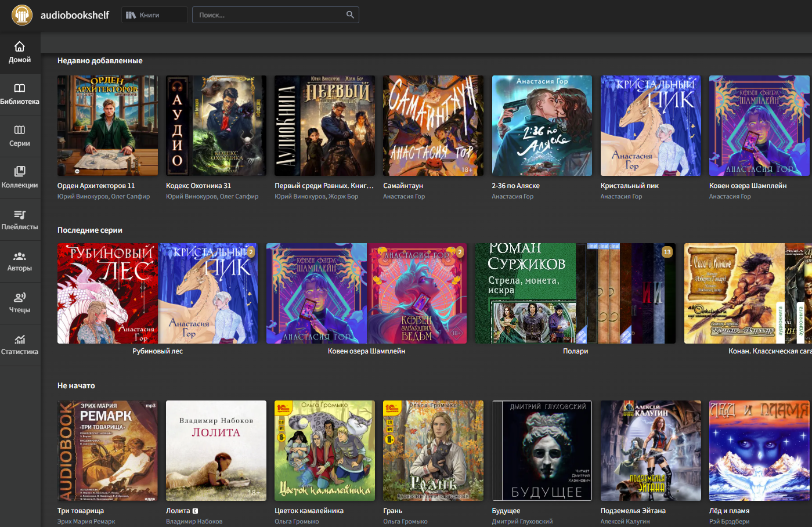Open Чтецы narrators page

(x=20, y=303)
